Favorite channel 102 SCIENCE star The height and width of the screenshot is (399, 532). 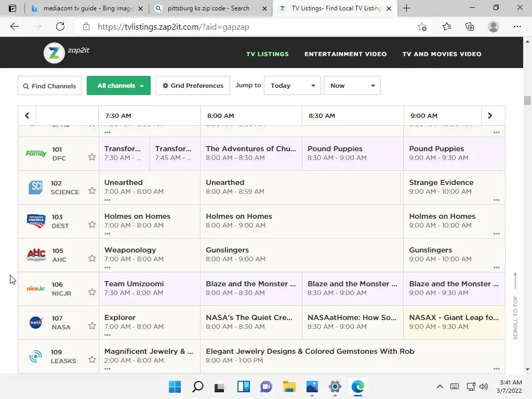(92, 191)
